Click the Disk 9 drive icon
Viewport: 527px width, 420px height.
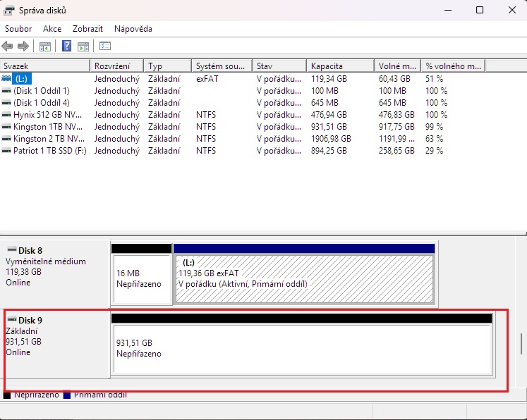click(x=12, y=319)
